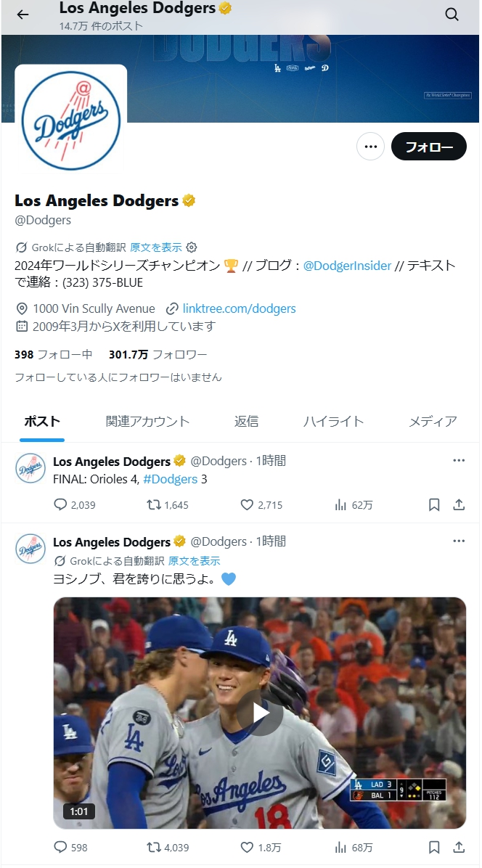
Task: Switch to the 返信 tab
Action: [x=246, y=421]
